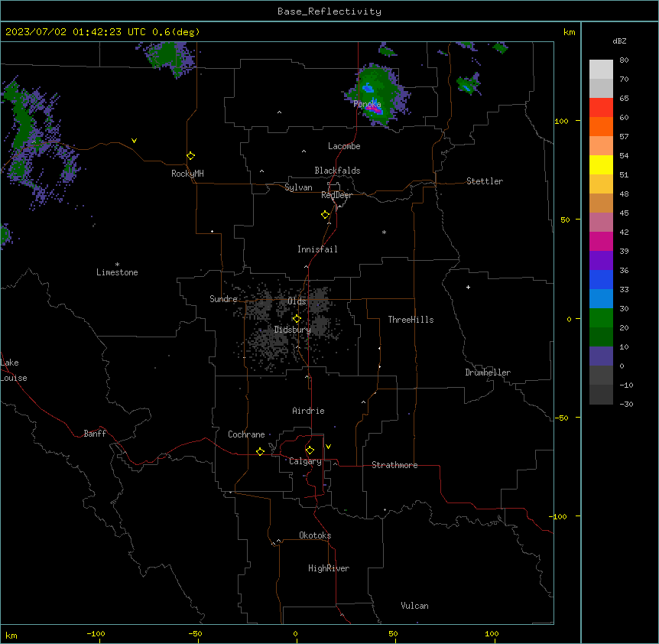Click the asterisk marker east of Innisfail
The image size is (659, 644).
pos(384,232)
